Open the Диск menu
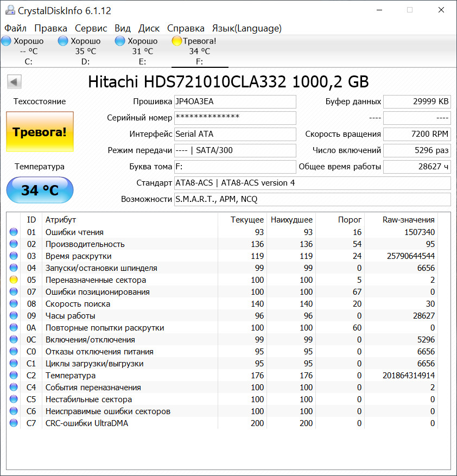Screen dimensions: 457x476 (149, 28)
